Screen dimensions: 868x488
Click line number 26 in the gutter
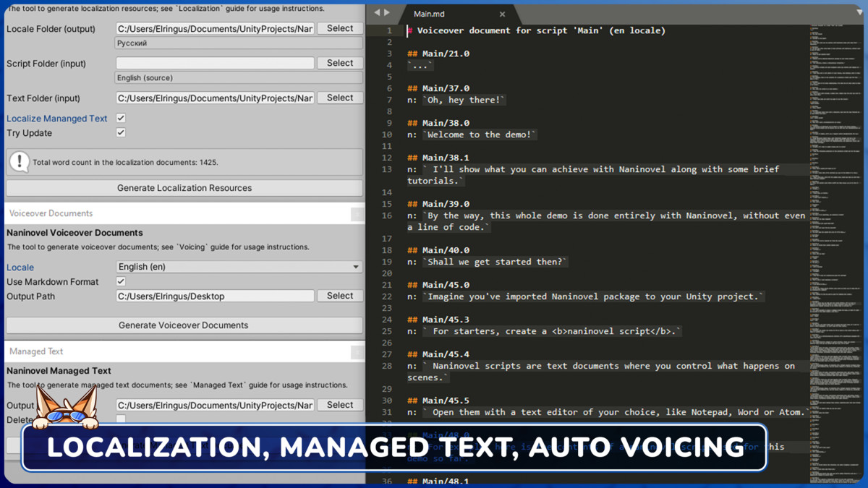click(387, 343)
